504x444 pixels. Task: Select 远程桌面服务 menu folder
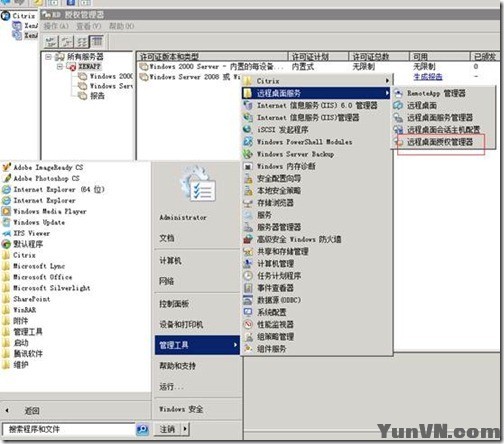pos(316,93)
